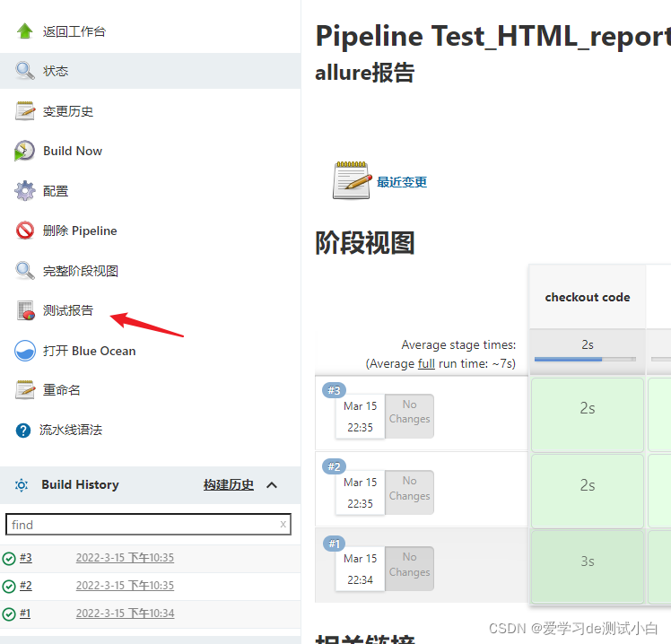Click build #2 timestamp link
This screenshot has width=671, height=644.
pyautogui.click(x=125, y=586)
